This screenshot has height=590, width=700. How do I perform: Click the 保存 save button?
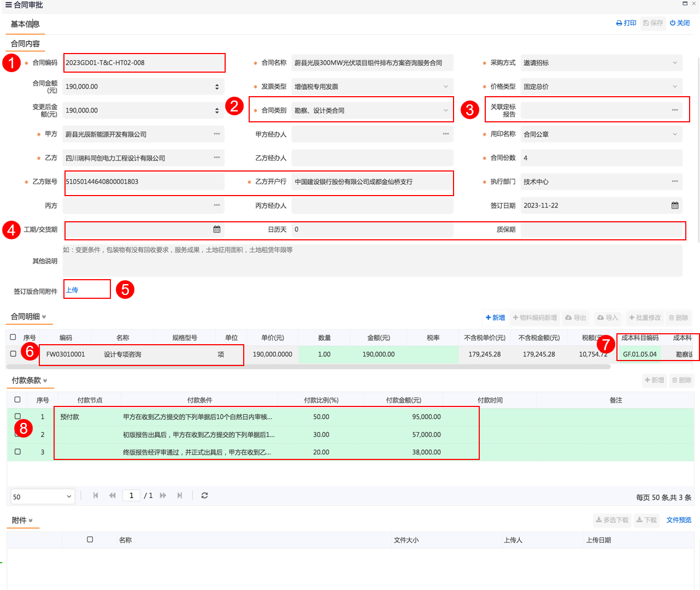click(x=653, y=23)
